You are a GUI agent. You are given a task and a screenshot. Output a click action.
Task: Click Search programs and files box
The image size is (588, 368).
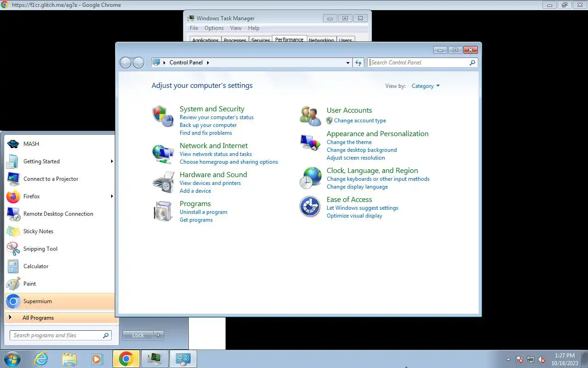60,335
